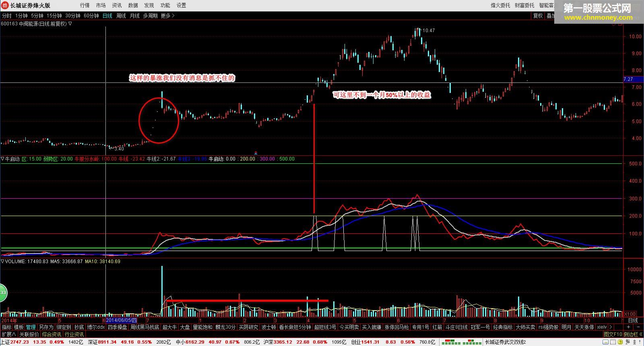Click the small up arrow marker under the price chart
644x346 pixels.
(x=256, y=153)
